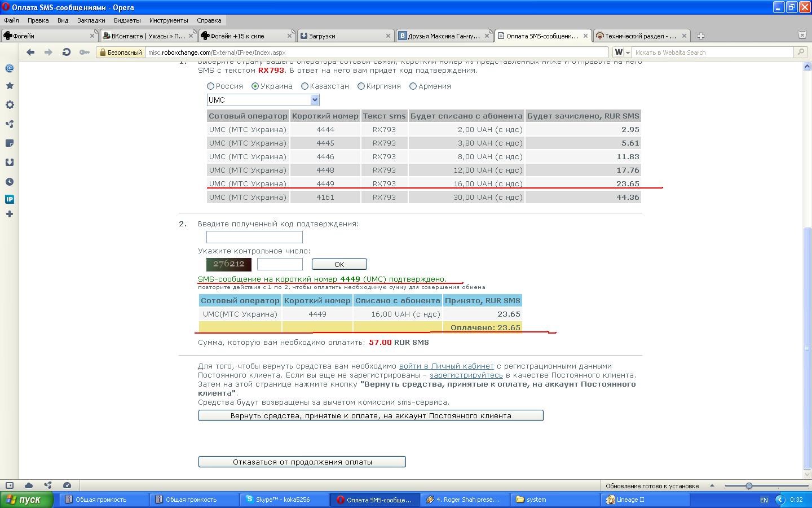The image size is (812, 508).
Task: Click the search magnifier icon
Action: pyautogui.click(x=801, y=52)
